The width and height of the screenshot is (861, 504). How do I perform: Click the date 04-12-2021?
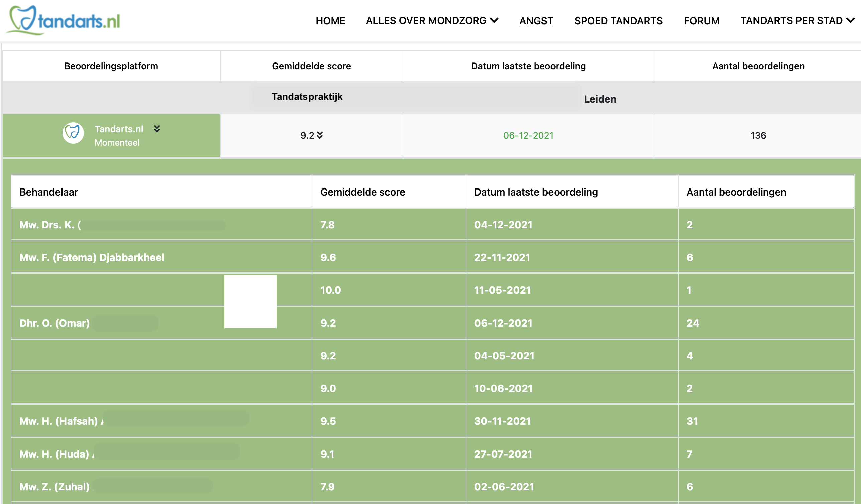(503, 225)
